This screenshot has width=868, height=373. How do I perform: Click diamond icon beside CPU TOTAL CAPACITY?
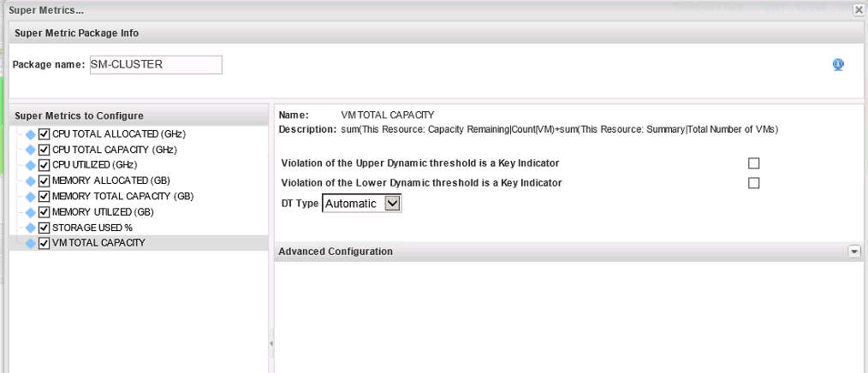31,150
